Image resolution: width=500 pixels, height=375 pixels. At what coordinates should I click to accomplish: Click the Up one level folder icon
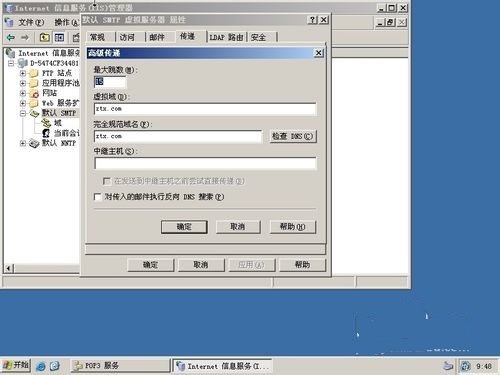pos(44,37)
